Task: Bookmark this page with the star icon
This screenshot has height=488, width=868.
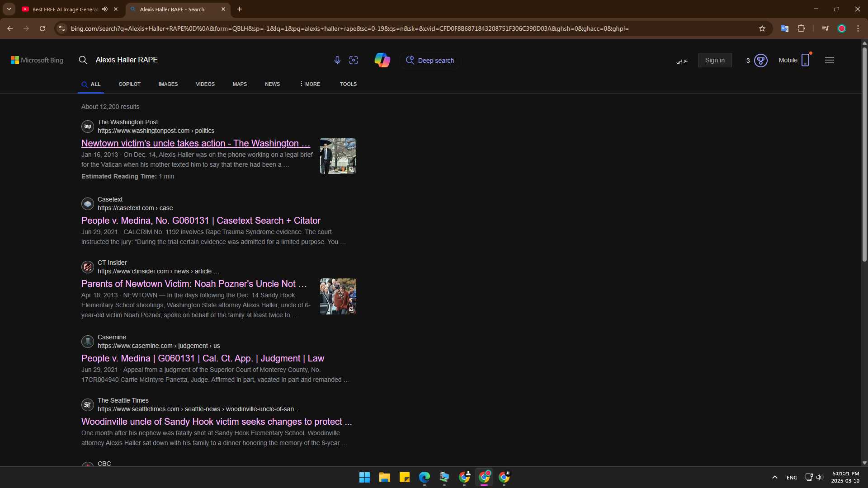Action: (762, 28)
